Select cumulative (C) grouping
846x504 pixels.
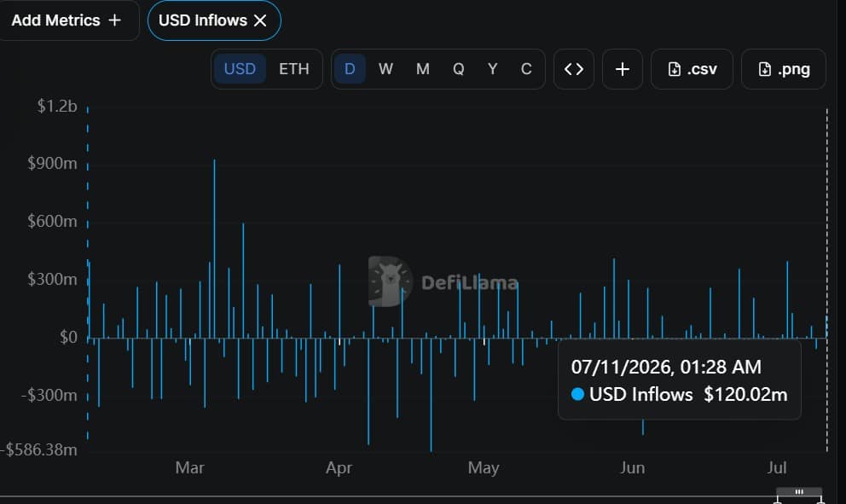[526, 69]
